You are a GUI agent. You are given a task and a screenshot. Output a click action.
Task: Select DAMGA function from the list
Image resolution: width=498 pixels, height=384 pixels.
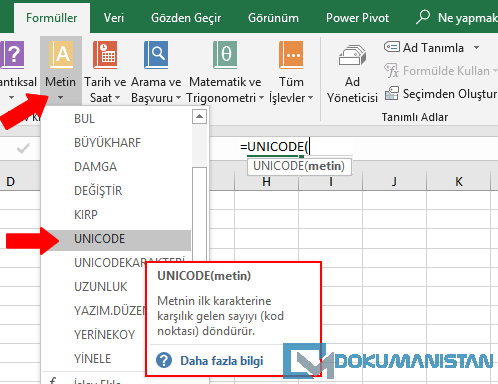pos(116,167)
